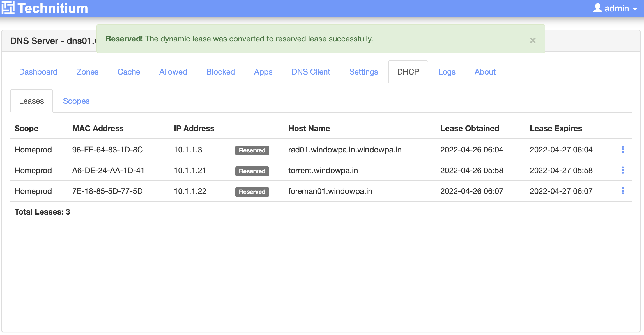Go to the Settings tab
The width and height of the screenshot is (644, 335).
364,72
